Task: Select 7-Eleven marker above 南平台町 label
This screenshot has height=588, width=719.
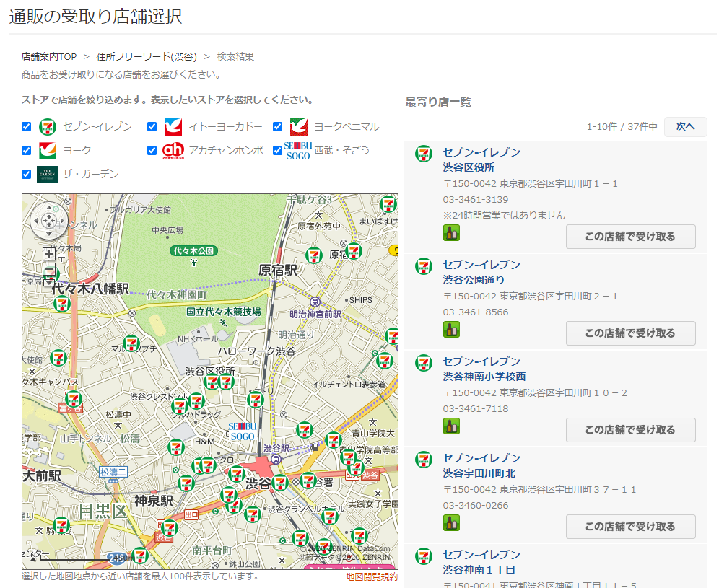Action: point(169,528)
